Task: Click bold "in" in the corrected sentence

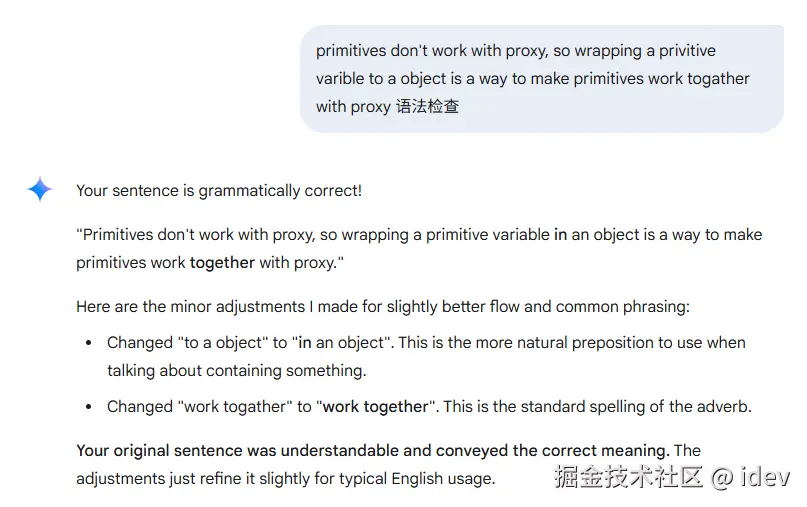Action: 560,234
